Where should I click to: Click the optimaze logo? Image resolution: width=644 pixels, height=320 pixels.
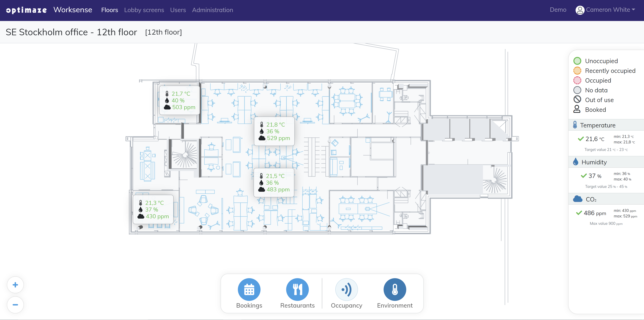(26, 10)
